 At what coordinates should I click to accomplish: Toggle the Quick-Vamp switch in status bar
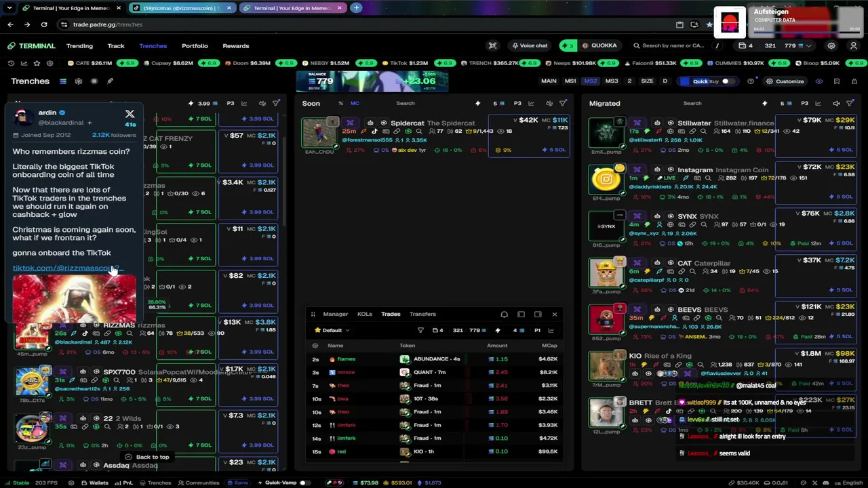304,483
